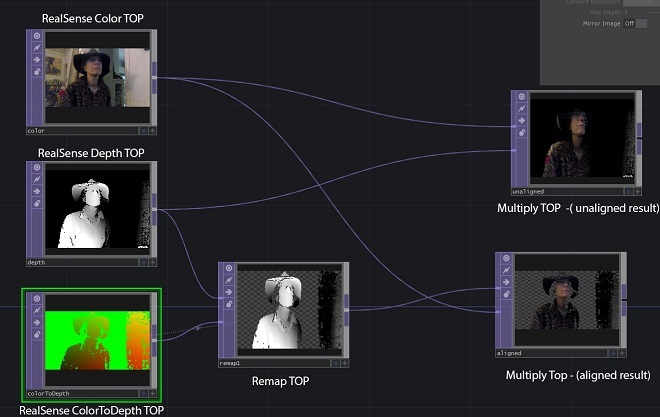Click lightning flag icon on colorToDepth node
This screenshot has height=417, width=660.
37,311
